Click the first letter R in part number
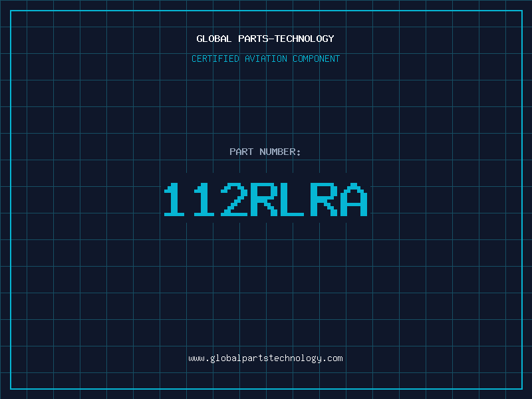 click(x=265, y=199)
